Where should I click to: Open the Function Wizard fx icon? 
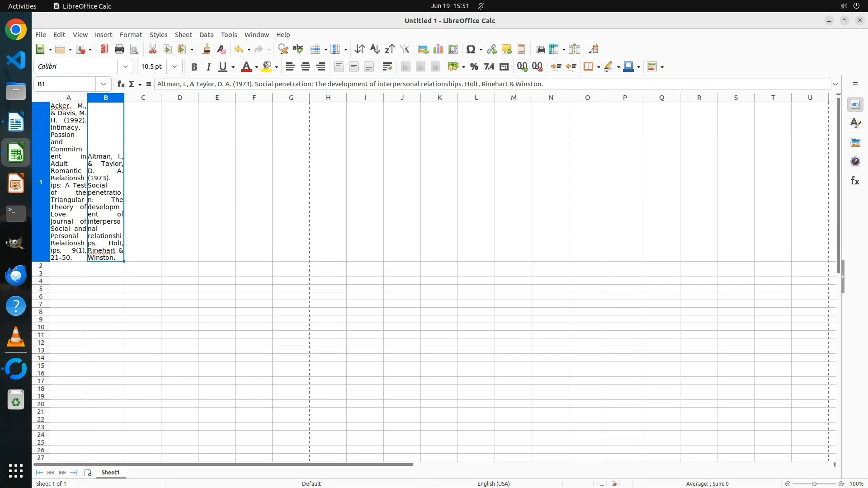point(121,84)
